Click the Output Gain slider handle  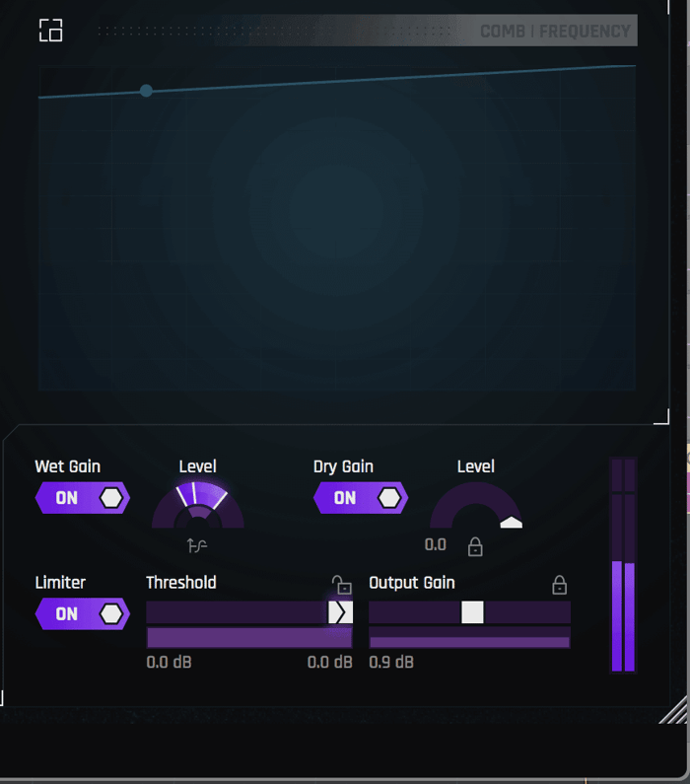point(472,612)
